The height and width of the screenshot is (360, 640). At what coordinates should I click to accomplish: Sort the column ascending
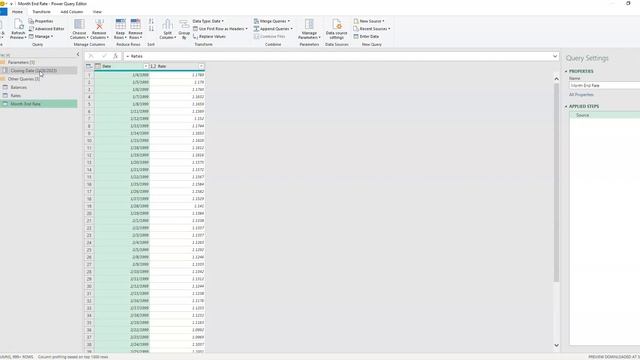(151, 21)
